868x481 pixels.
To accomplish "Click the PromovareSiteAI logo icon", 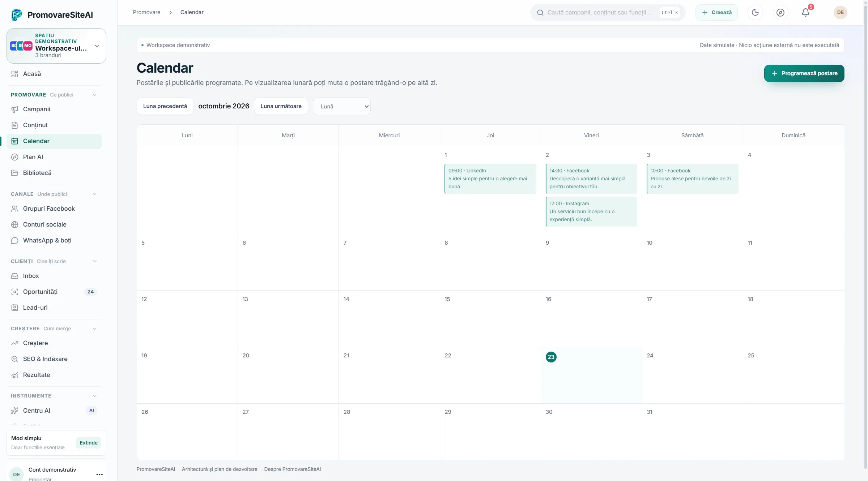I will (17, 15).
